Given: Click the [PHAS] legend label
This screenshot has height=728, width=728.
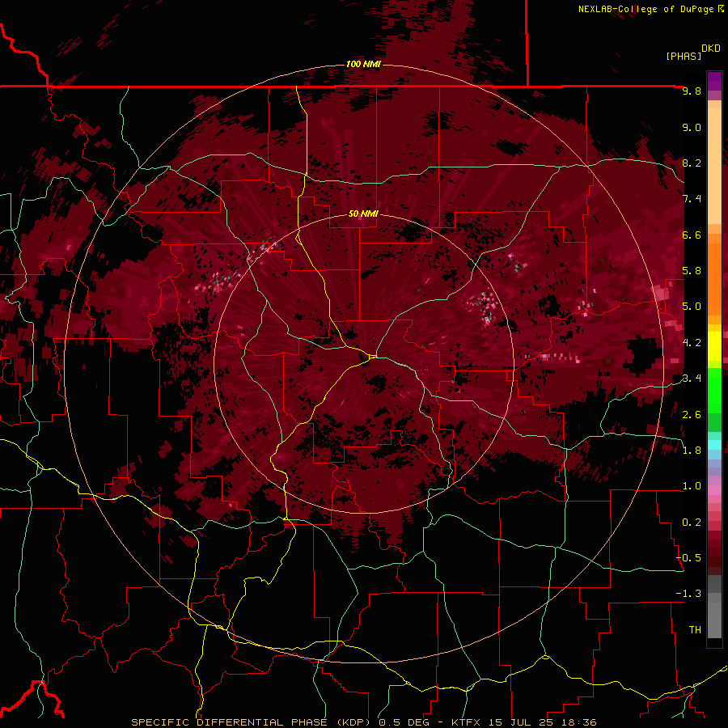Looking at the screenshot, I should pos(684,56).
